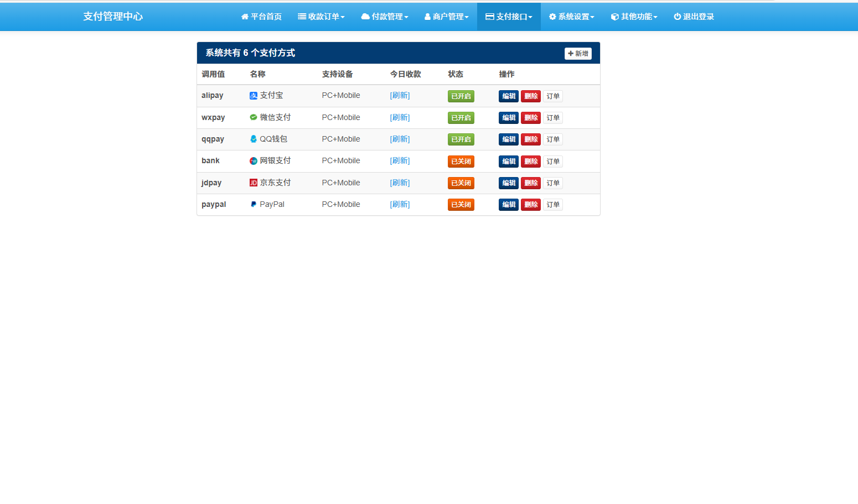The height and width of the screenshot is (504, 858).
Task: Refresh today's income for jdpay
Action: (x=400, y=183)
